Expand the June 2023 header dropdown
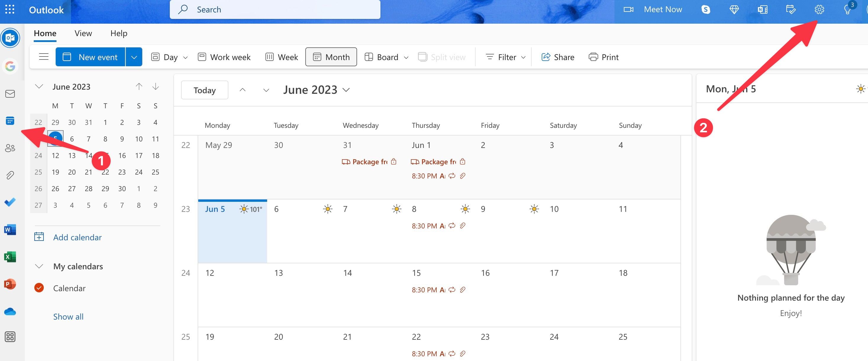The width and height of the screenshot is (868, 361). point(347,88)
